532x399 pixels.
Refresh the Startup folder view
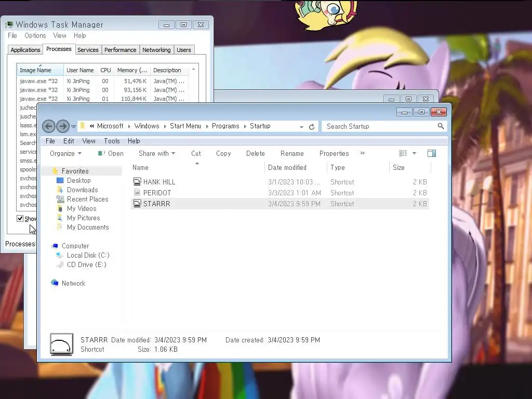tap(312, 127)
